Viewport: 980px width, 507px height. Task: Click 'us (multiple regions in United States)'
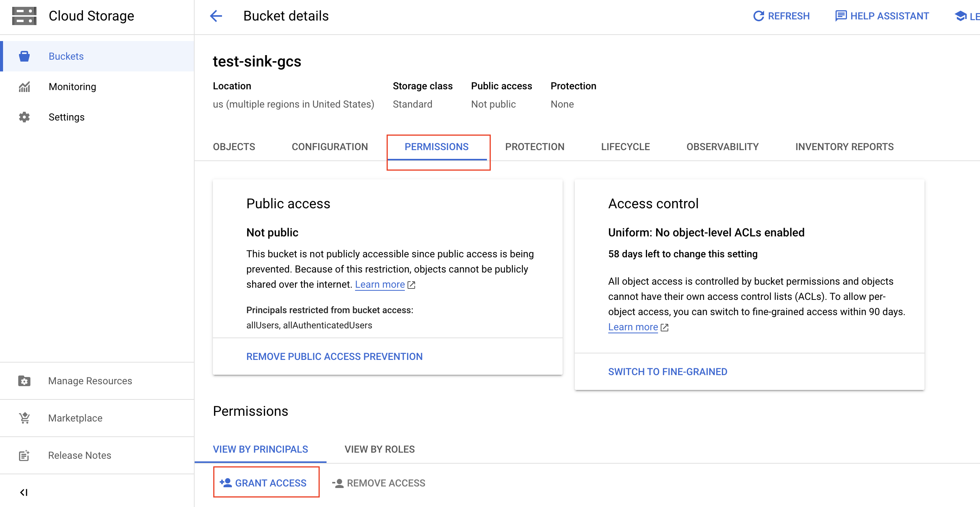[x=293, y=104]
